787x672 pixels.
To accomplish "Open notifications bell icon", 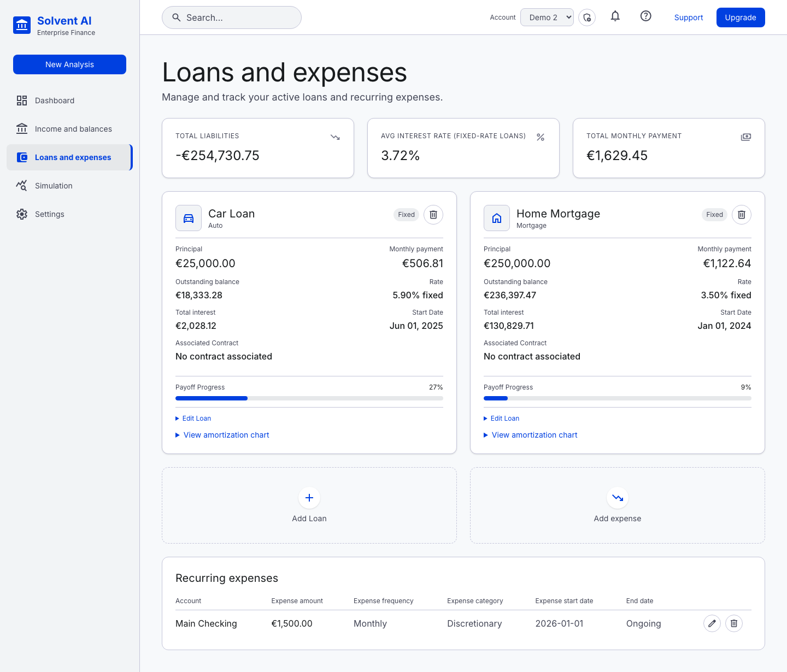I will click(615, 16).
